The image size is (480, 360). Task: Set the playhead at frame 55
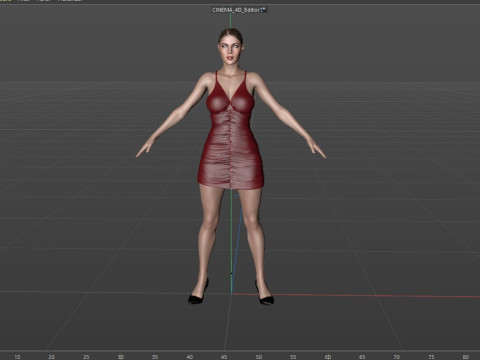click(x=293, y=357)
